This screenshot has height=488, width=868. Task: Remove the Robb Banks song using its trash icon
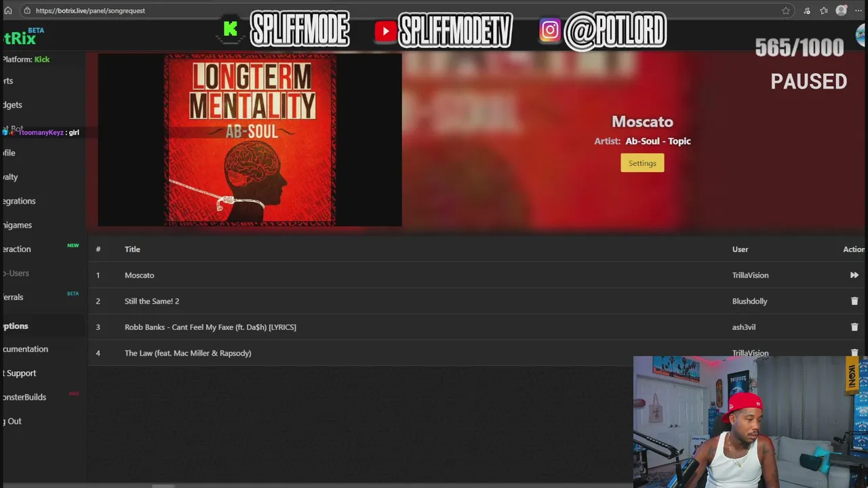tap(854, 327)
